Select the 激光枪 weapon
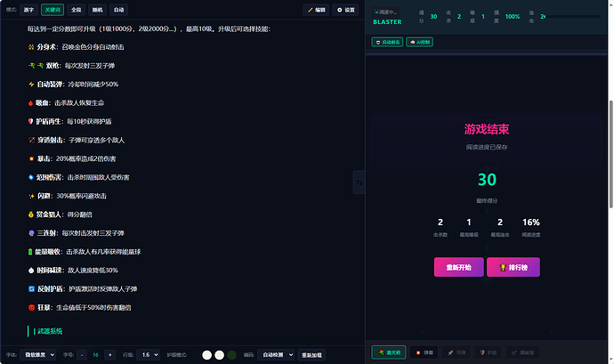 (x=389, y=352)
